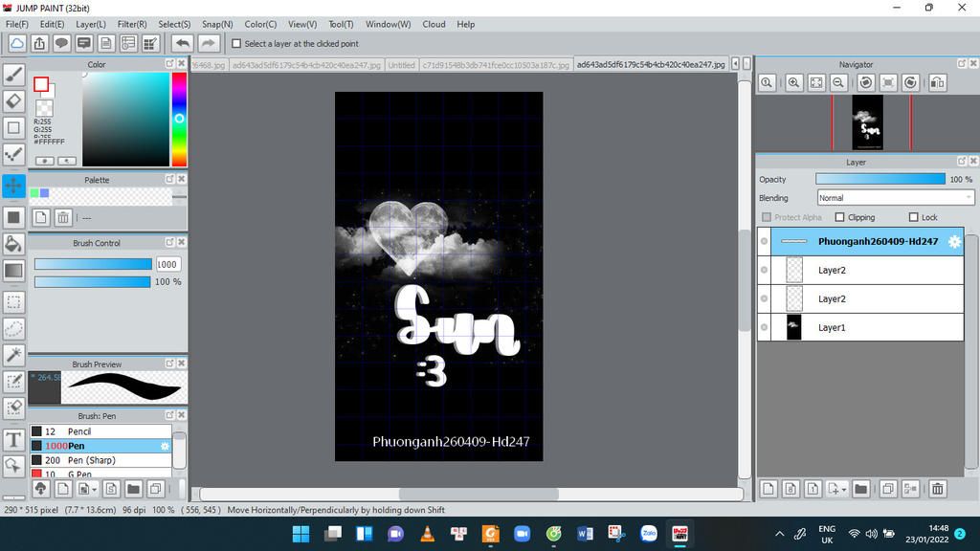Select the Select Eraser tool
Image resolution: width=980 pixels, height=551 pixels.
pos(13,408)
